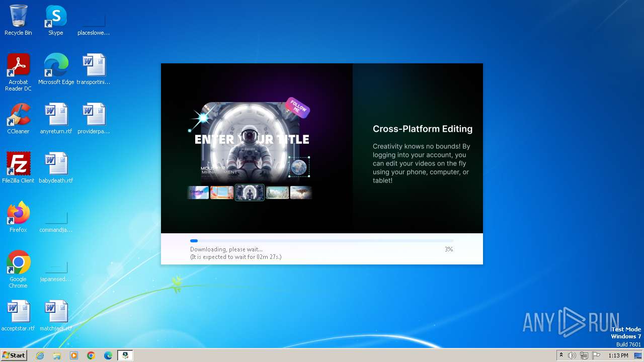Open the Recycle Bin desktop icon

pyautogui.click(x=18, y=20)
